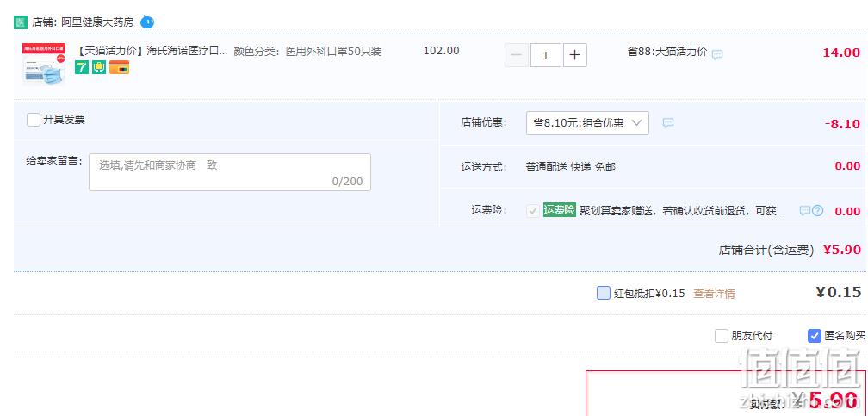
Task: Click comment icon beside the 店铺优惠 dropdown
Action: pyautogui.click(x=668, y=123)
